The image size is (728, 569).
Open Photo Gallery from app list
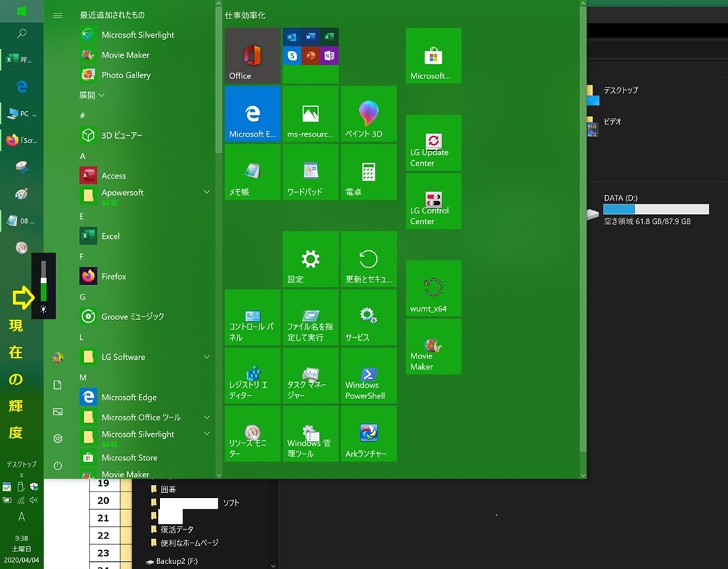click(145, 75)
